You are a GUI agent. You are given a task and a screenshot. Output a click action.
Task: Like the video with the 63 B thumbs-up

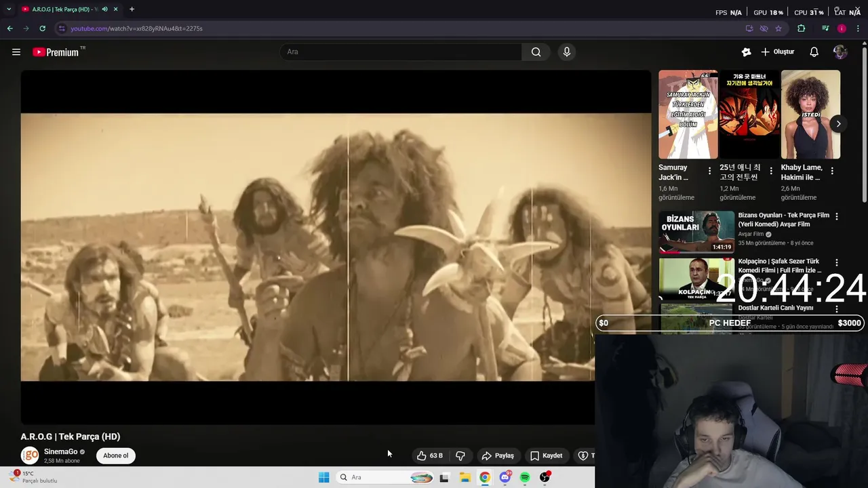(429, 455)
